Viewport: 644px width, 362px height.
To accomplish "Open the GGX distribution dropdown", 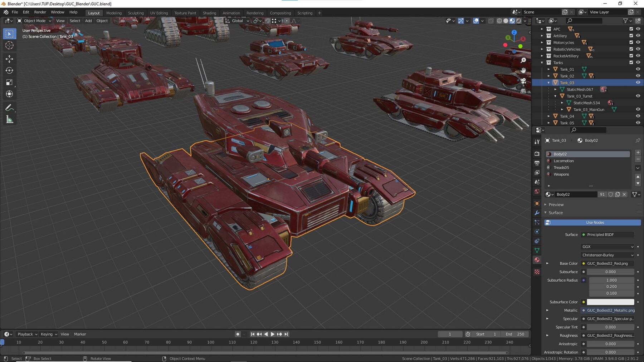I will tap(607, 247).
